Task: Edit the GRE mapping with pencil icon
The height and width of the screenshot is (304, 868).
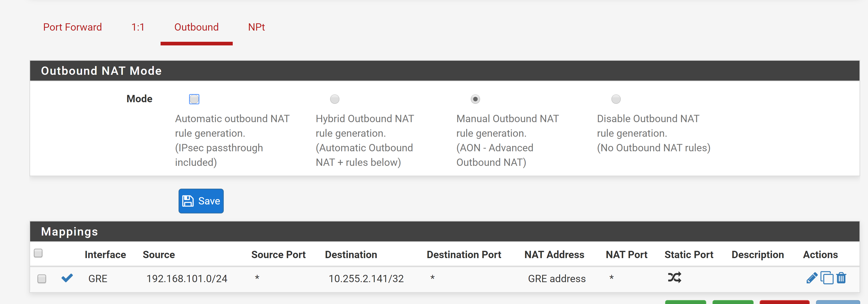Action: (x=812, y=278)
